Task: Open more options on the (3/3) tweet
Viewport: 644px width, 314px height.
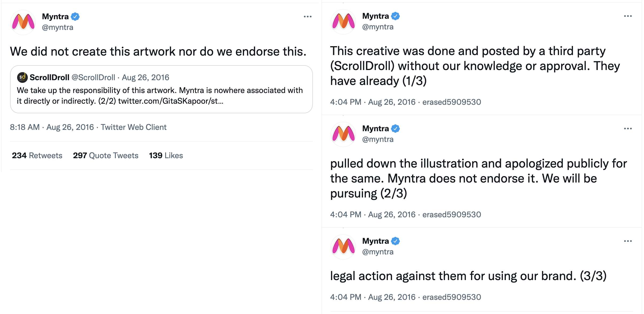Action: click(x=628, y=241)
